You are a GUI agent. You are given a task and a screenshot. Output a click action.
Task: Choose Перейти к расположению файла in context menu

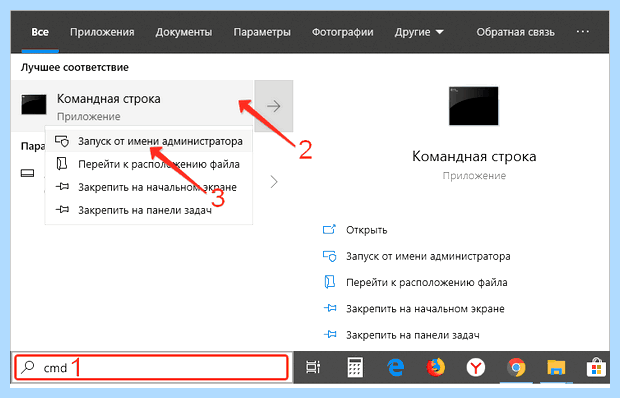[x=149, y=164]
